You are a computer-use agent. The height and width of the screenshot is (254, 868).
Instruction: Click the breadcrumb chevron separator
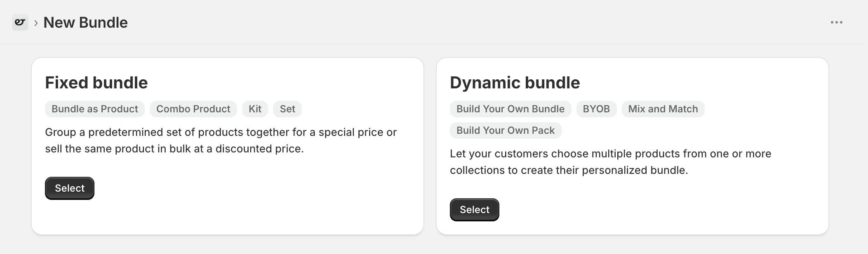(36, 23)
